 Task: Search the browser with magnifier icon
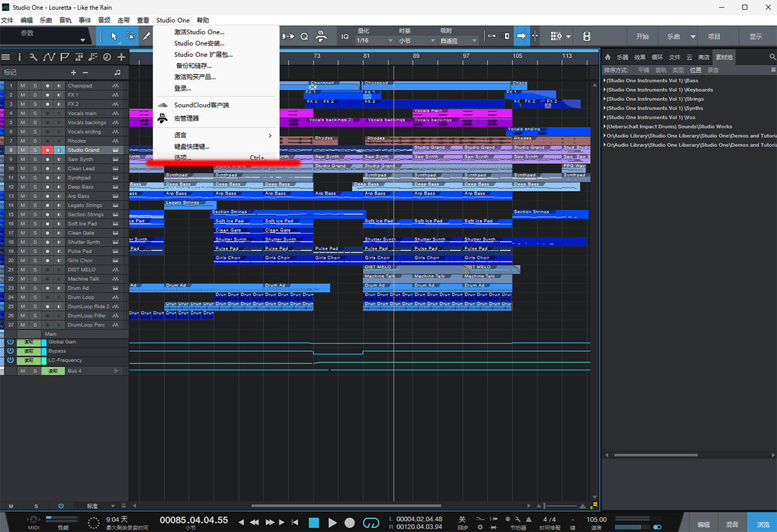click(x=772, y=57)
